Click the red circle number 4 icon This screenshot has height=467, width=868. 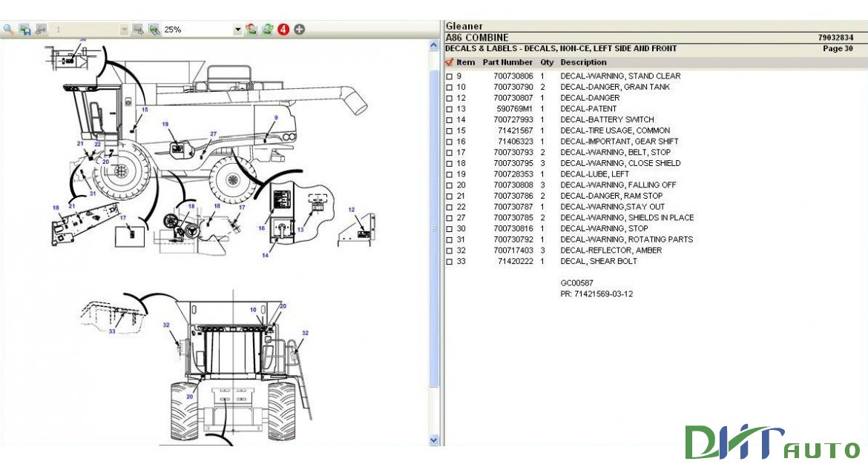(283, 30)
